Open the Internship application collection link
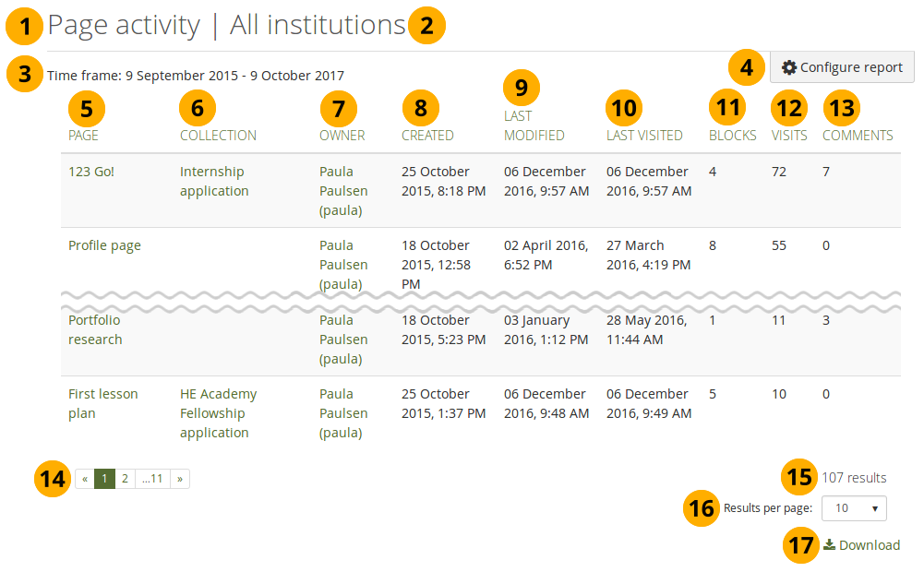 click(213, 182)
